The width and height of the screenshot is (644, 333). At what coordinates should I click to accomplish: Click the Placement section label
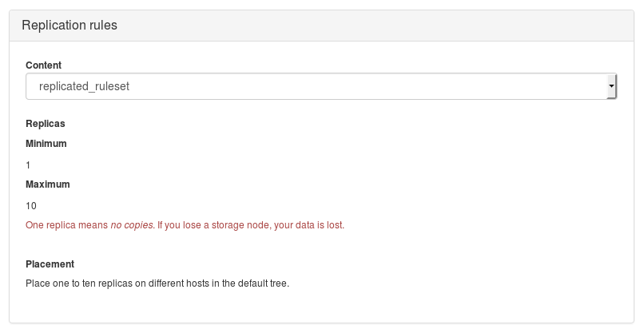point(50,264)
